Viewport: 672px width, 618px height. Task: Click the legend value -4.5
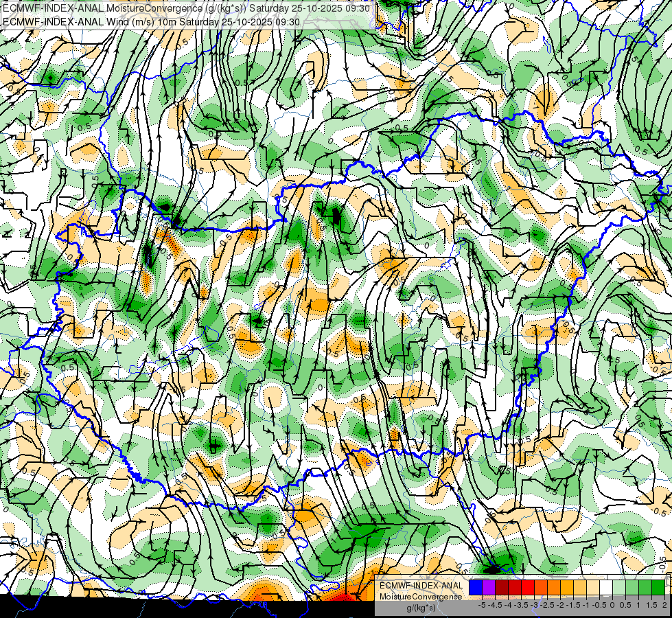tap(494, 605)
